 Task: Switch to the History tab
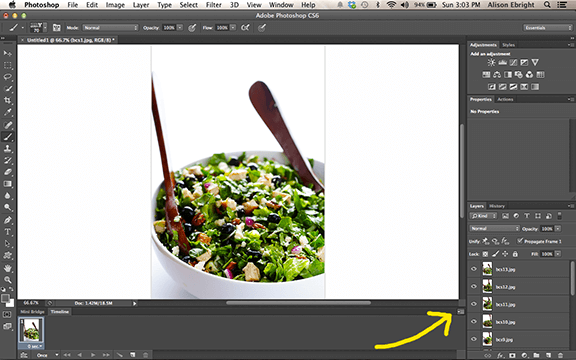point(497,206)
